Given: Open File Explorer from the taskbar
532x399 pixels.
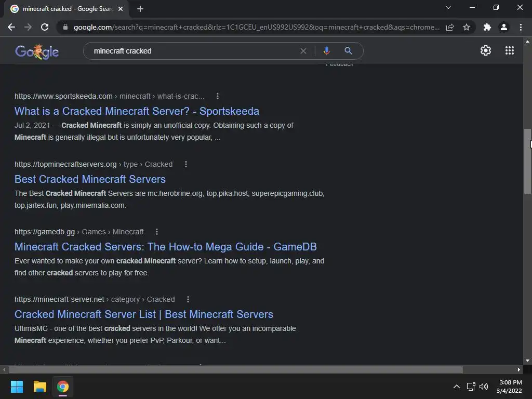Looking at the screenshot, I should [x=40, y=387].
